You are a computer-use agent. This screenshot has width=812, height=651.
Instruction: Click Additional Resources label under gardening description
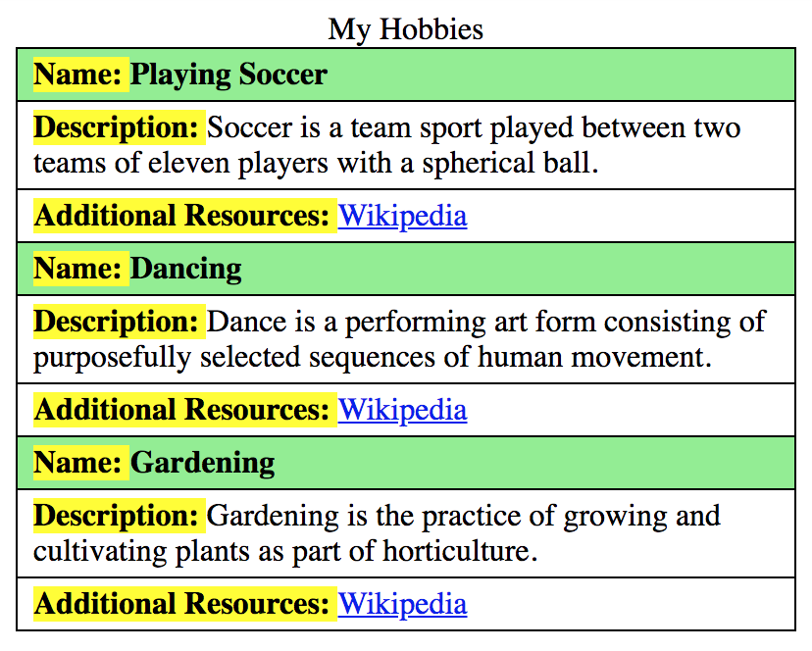pos(181,604)
